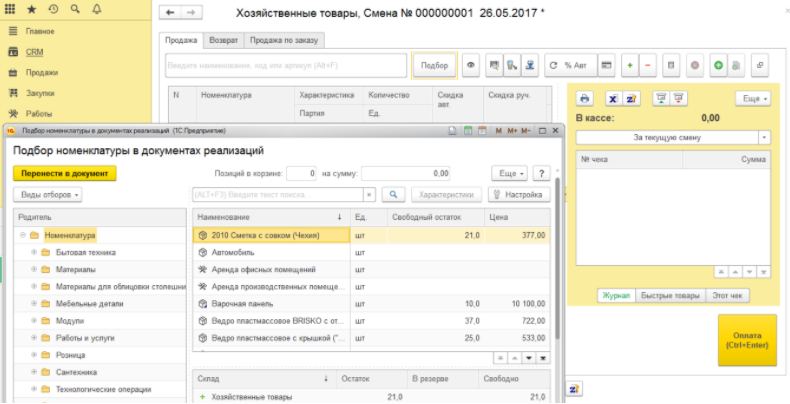Select the Этот чек tab

728,296
